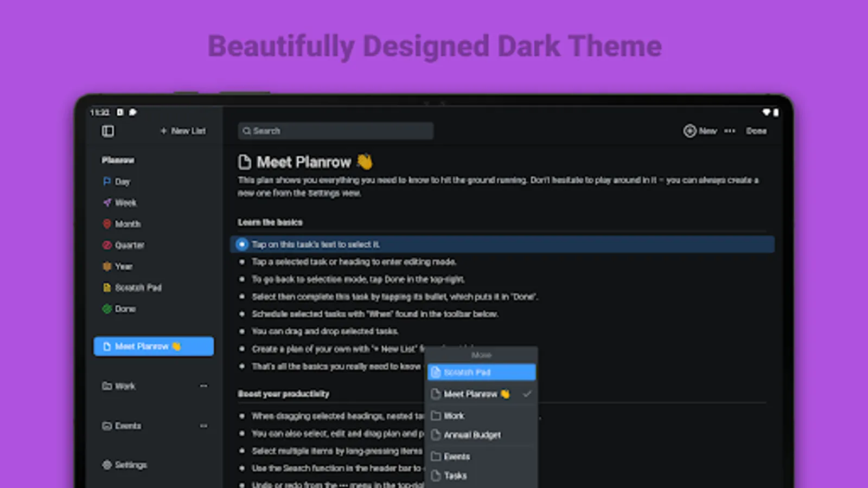Choose Events in the Move menu

click(x=482, y=457)
